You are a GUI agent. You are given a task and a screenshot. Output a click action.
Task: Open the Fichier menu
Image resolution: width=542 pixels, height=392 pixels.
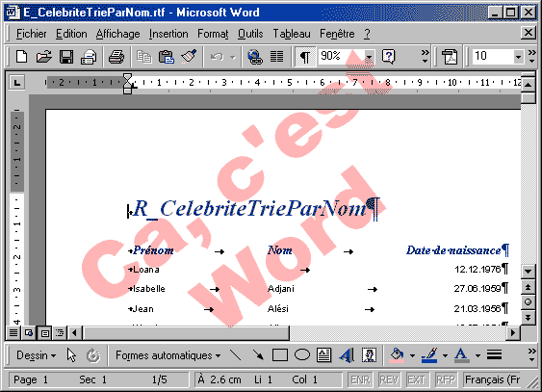(x=31, y=34)
